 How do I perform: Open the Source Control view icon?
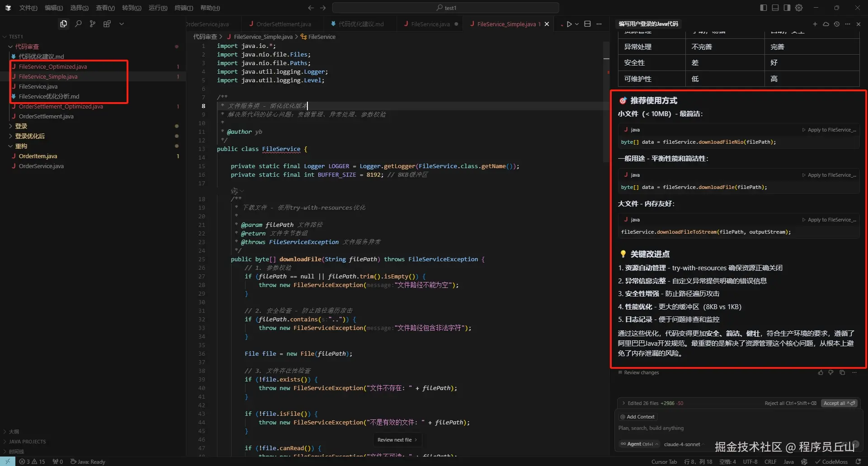[x=93, y=24]
